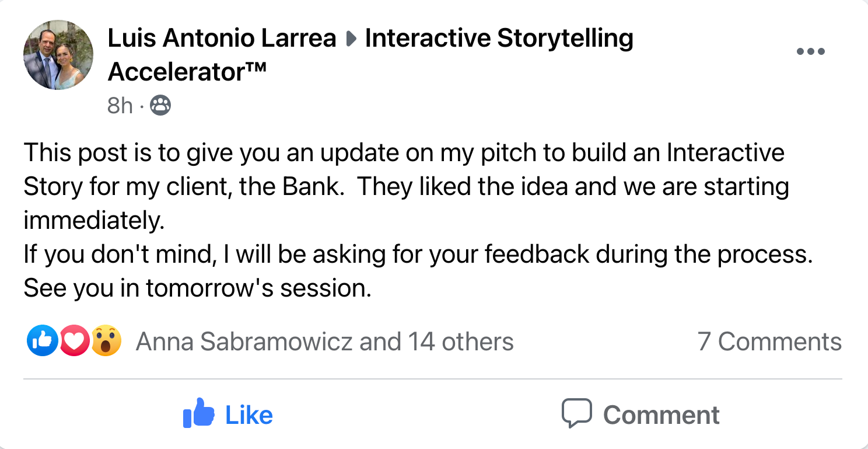Image resolution: width=868 pixels, height=449 pixels.
Task: Open the three-dot post options menu
Action: pyautogui.click(x=810, y=52)
